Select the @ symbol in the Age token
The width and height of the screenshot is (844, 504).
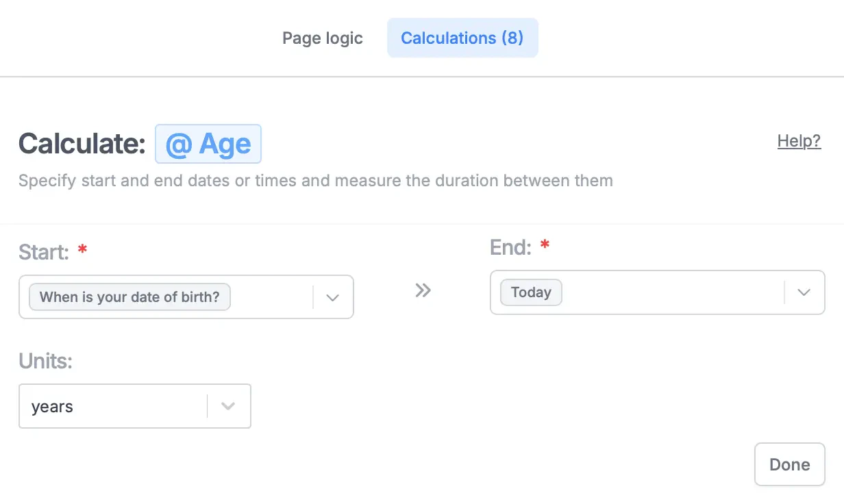[178, 144]
